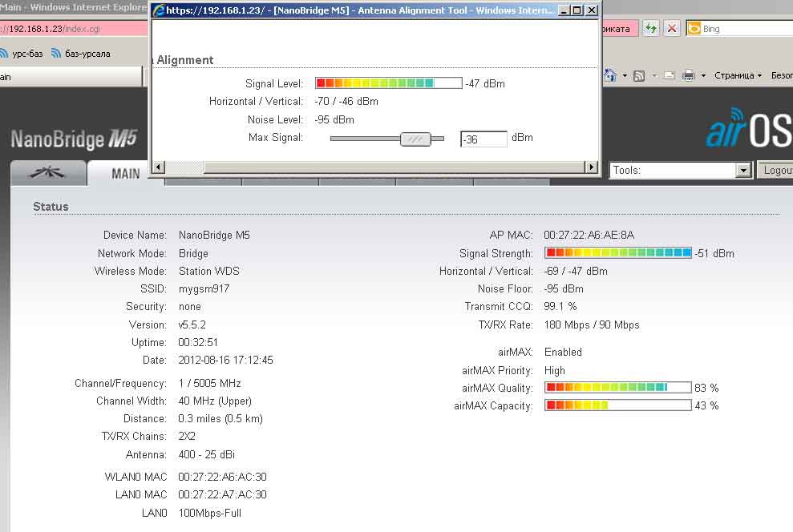The image size is (793, 532).
Task: Click the Network Mode value Bridge
Action: tap(193, 254)
